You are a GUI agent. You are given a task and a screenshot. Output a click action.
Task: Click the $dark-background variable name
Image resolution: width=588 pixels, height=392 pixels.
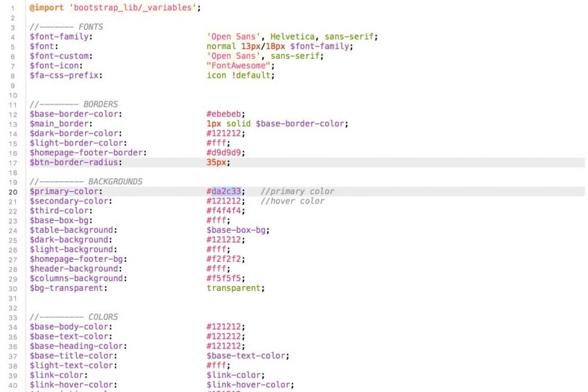pos(71,240)
